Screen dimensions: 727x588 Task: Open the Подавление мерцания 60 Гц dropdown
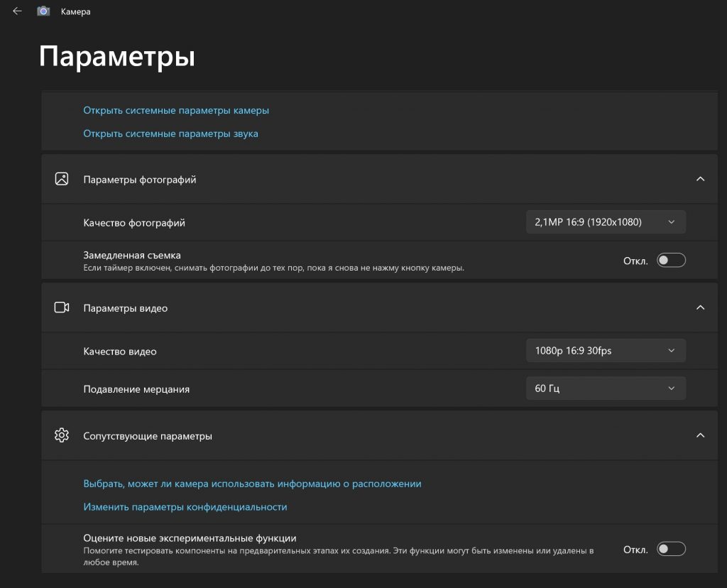(606, 388)
